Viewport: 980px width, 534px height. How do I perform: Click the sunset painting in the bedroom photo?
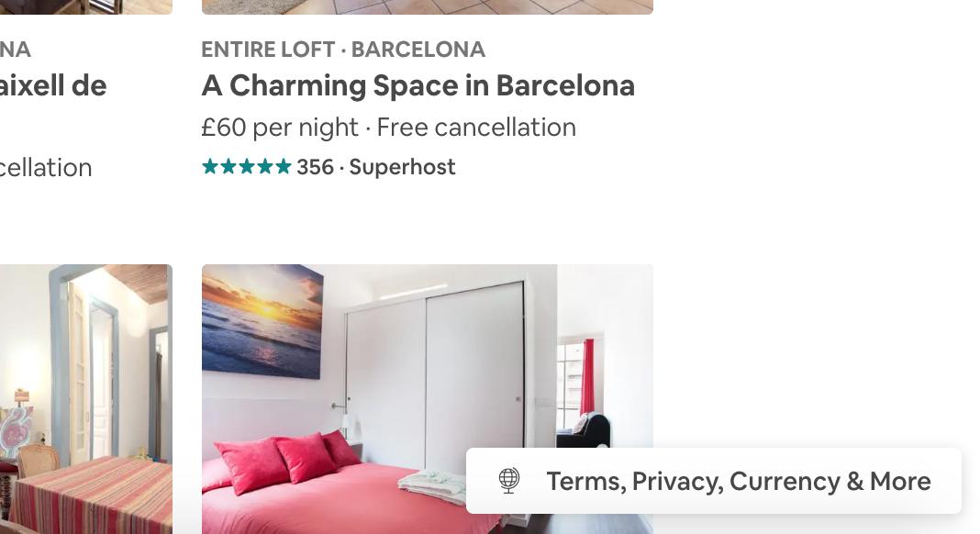tap(262, 321)
